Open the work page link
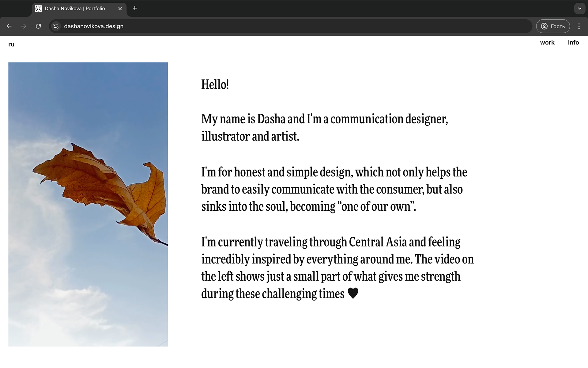 [547, 43]
